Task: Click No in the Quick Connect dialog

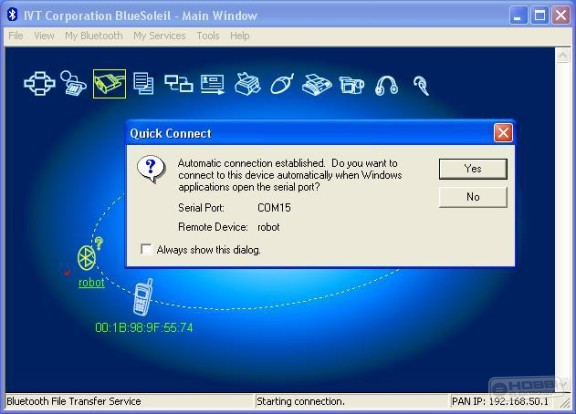Action: tap(473, 197)
